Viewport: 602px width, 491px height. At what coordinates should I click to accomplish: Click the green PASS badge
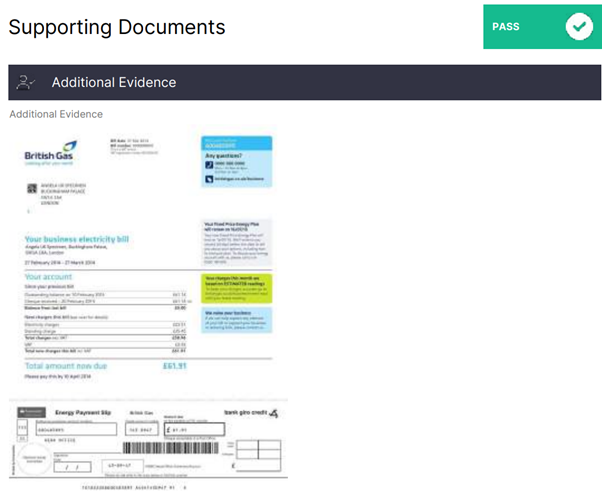(542, 26)
